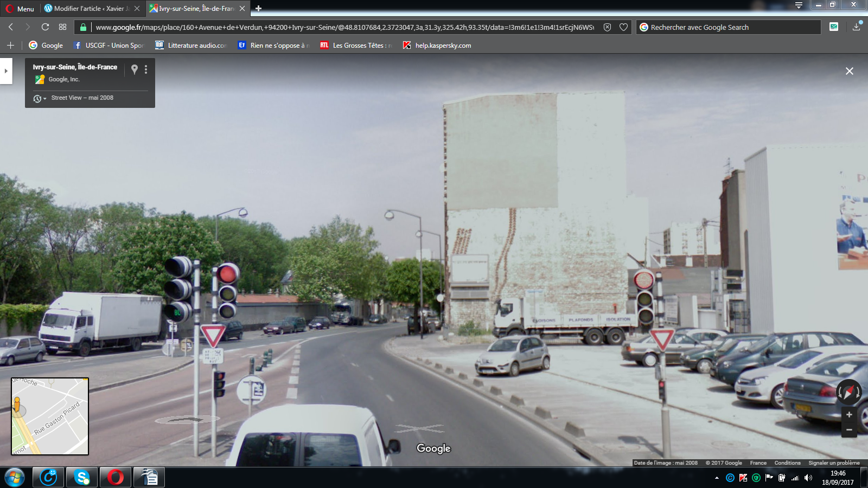Click the Signaler un problème link
The height and width of the screenshot is (488, 868).
(x=834, y=463)
